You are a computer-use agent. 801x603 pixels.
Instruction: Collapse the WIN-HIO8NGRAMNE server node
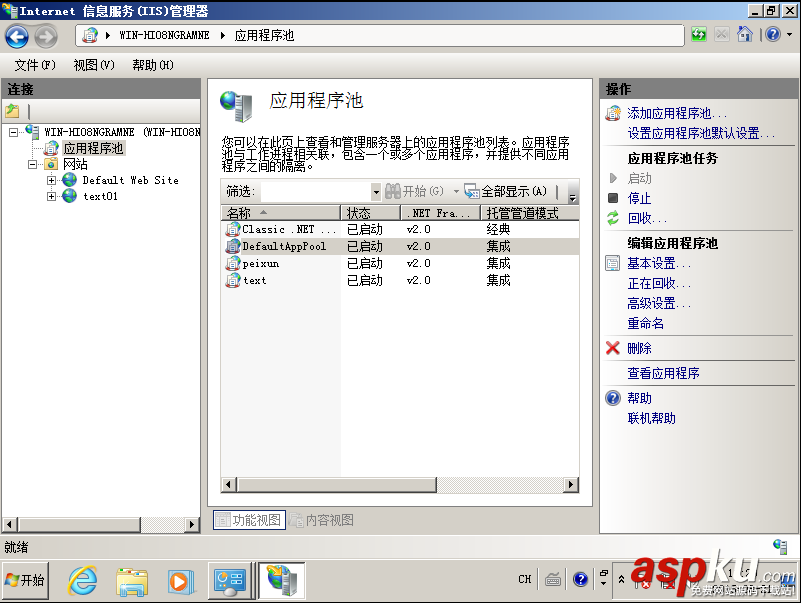13,132
